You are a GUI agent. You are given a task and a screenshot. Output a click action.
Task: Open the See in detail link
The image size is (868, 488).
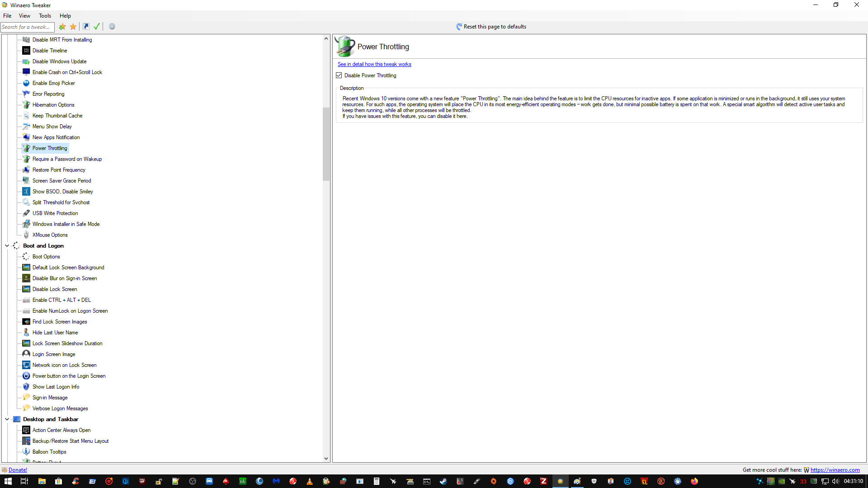[374, 64]
